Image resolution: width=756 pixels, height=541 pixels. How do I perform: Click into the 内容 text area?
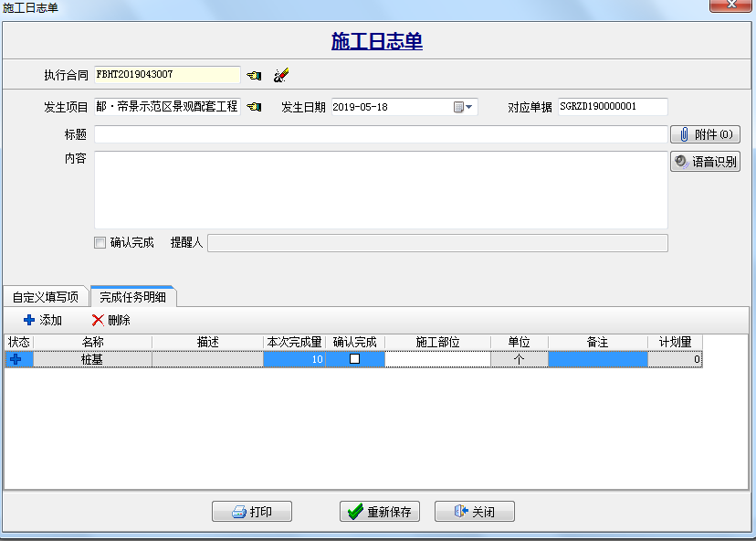(381, 189)
